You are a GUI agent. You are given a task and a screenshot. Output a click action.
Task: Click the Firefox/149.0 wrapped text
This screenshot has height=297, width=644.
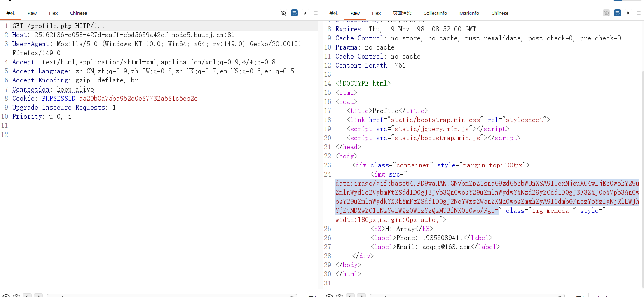tap(36, 53)
